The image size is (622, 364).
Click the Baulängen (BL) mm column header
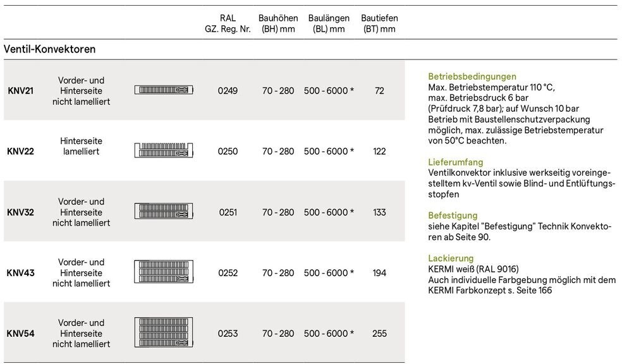[x=328, y=24]
